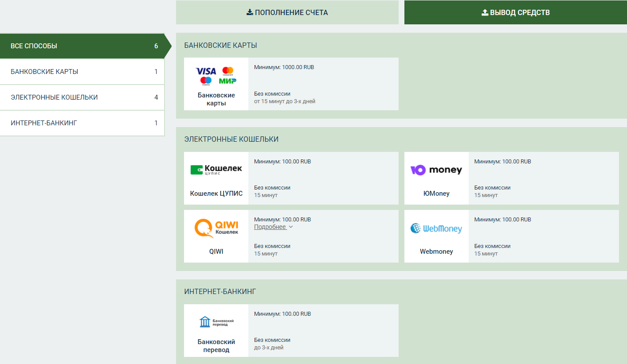Click the WebMoney logo
627x364 pixels.
436,228
